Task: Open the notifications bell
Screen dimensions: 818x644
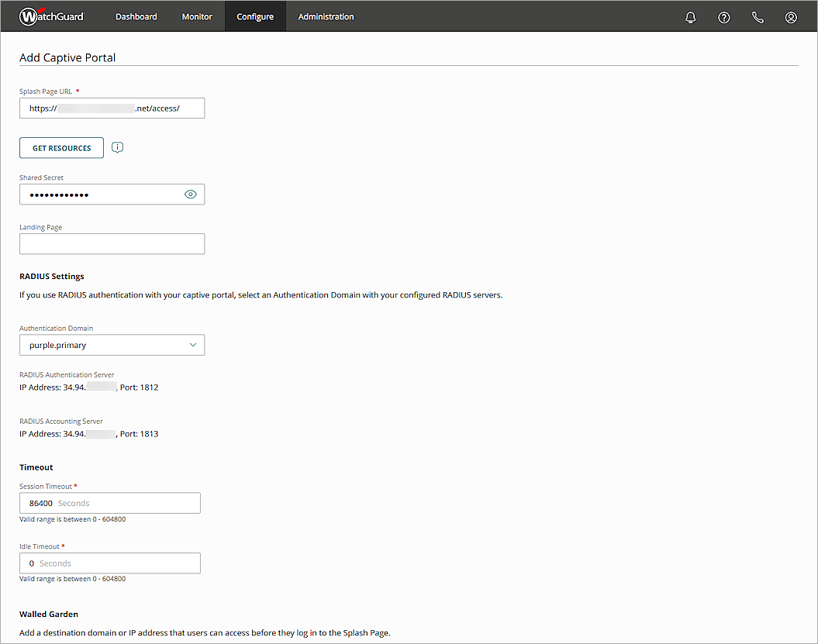Action: tap(690, 16)
